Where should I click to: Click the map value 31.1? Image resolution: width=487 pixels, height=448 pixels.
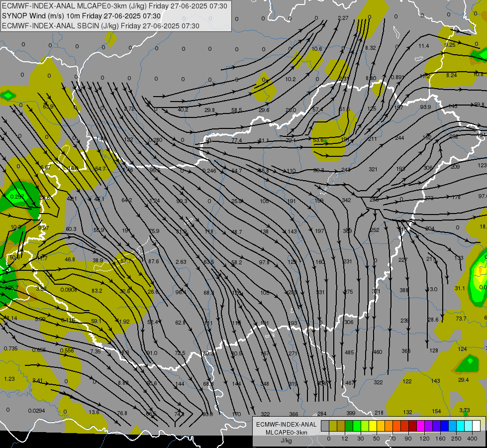click(x=460, y=288)
